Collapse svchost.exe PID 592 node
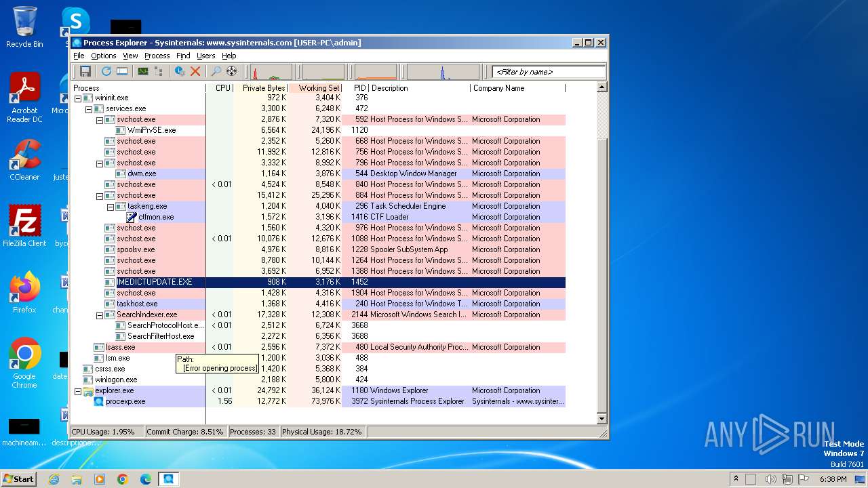This screenshot has width=868, height=488. tap(99, 120)
